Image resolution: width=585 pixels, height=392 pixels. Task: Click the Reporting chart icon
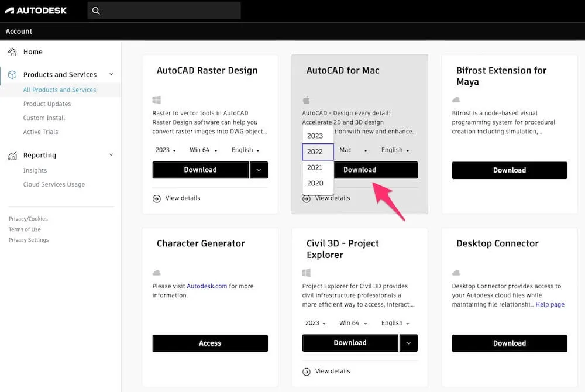(12, 154)
